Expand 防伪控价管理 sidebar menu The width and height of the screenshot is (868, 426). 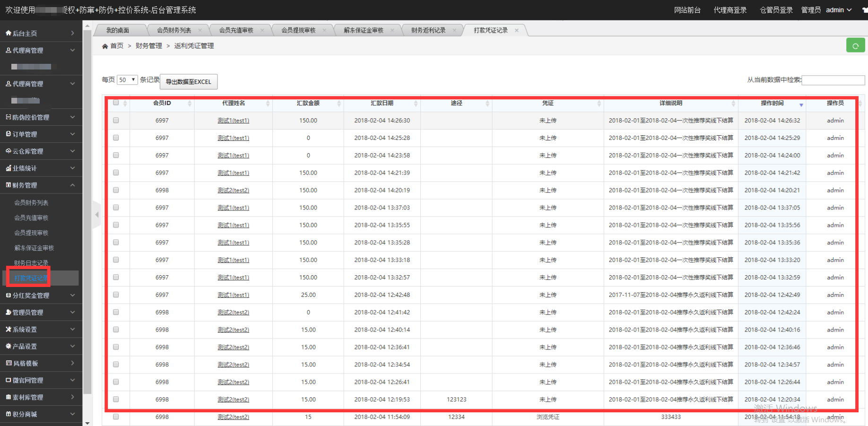[x=41, y=117]
